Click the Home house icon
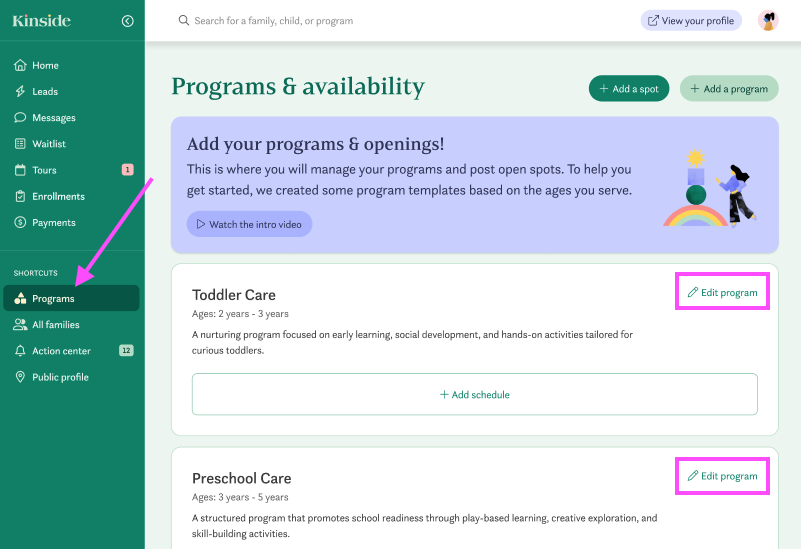This screenshot has height=549, width=801. click(20, 66)
